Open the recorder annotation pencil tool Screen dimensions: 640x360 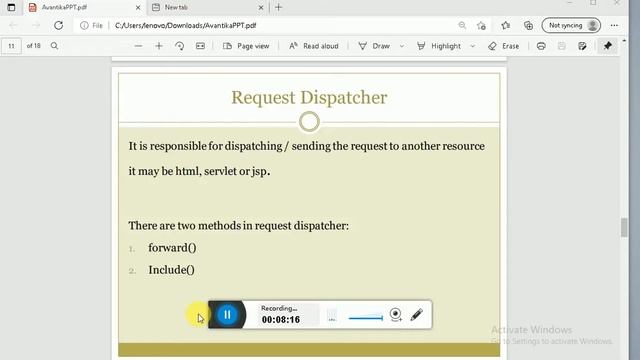click(417, 315)
